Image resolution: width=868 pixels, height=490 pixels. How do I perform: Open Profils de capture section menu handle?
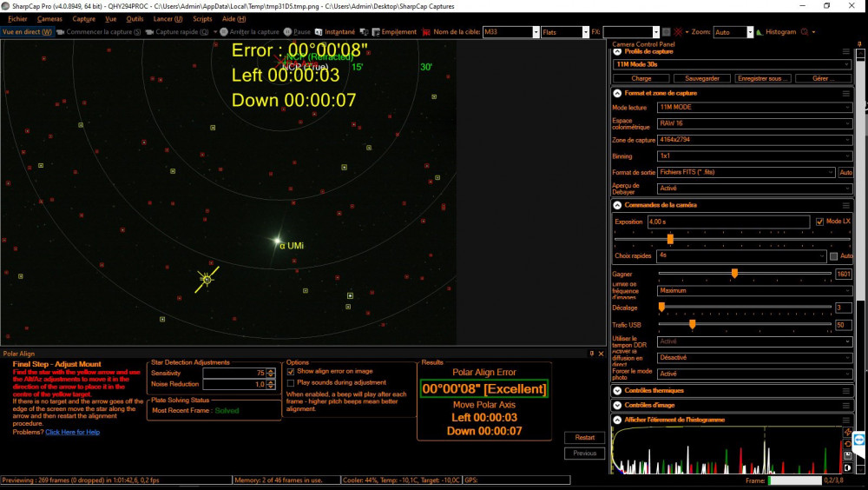pyautogui.click(x=845, y=51)
